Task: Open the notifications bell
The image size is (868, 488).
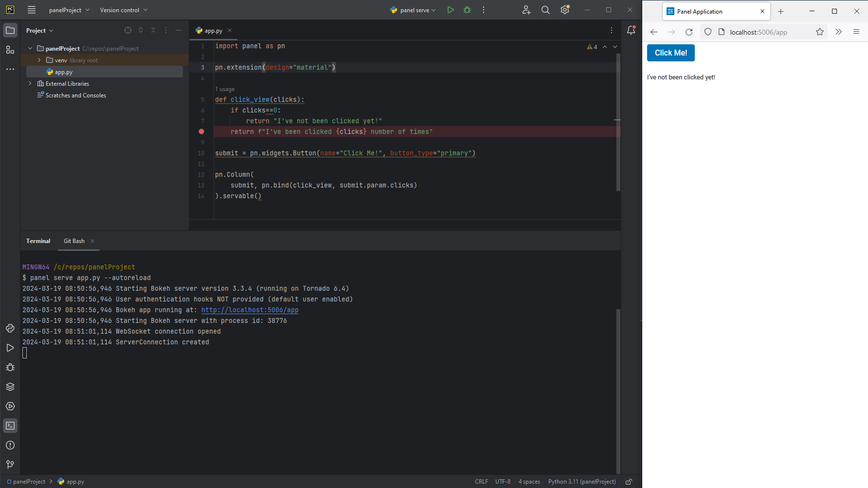Action: tap(631, 30)
